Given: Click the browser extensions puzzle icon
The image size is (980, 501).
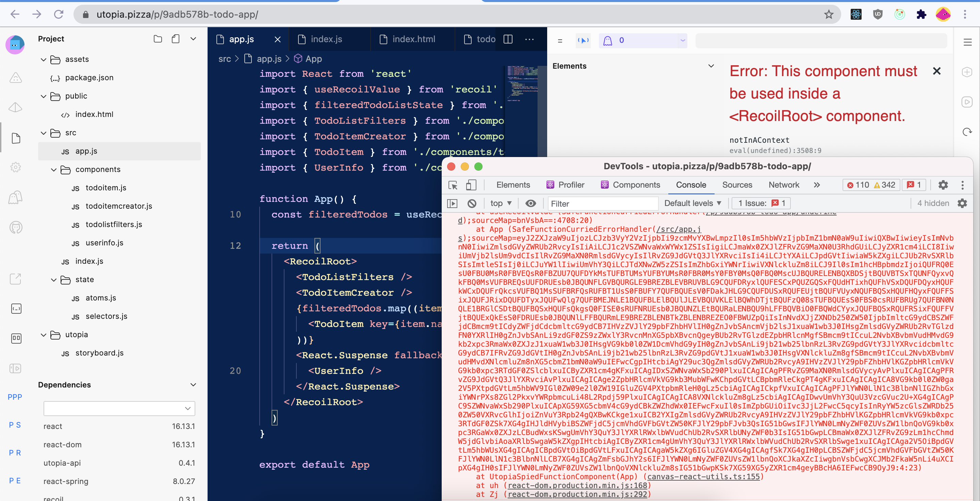Looking at the screenshot, I should pos(921,14).
